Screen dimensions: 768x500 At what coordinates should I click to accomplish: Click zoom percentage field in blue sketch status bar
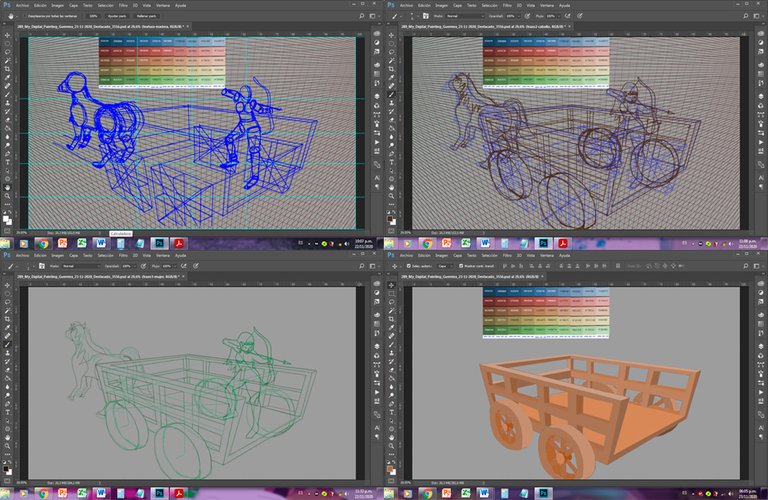pos(22,233)
